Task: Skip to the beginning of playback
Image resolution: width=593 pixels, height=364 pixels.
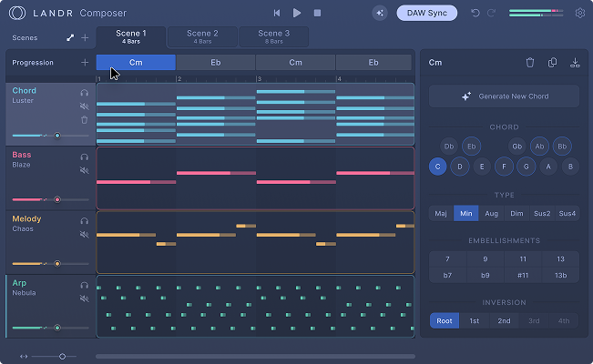Action: click(x=277, y=13)
